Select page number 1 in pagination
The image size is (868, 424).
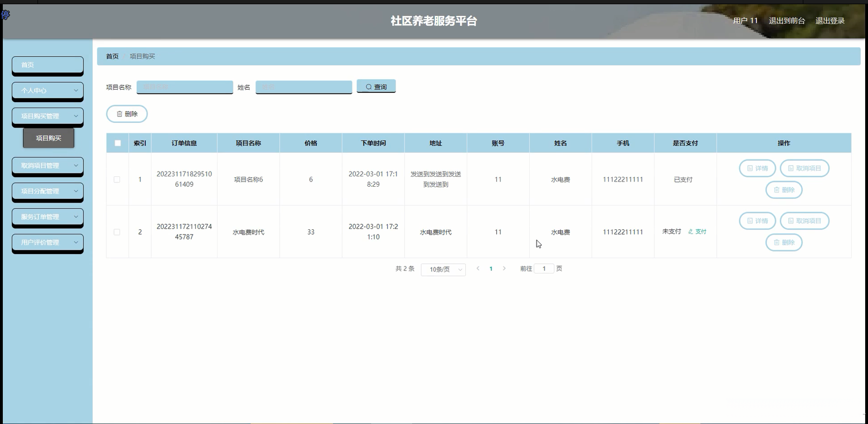point(491,269)
